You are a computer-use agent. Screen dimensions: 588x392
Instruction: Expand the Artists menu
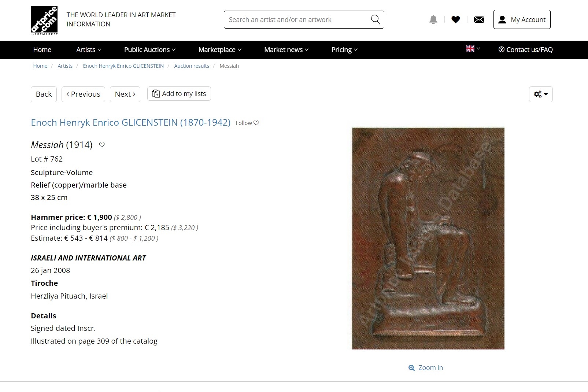[x=89, y=49]
